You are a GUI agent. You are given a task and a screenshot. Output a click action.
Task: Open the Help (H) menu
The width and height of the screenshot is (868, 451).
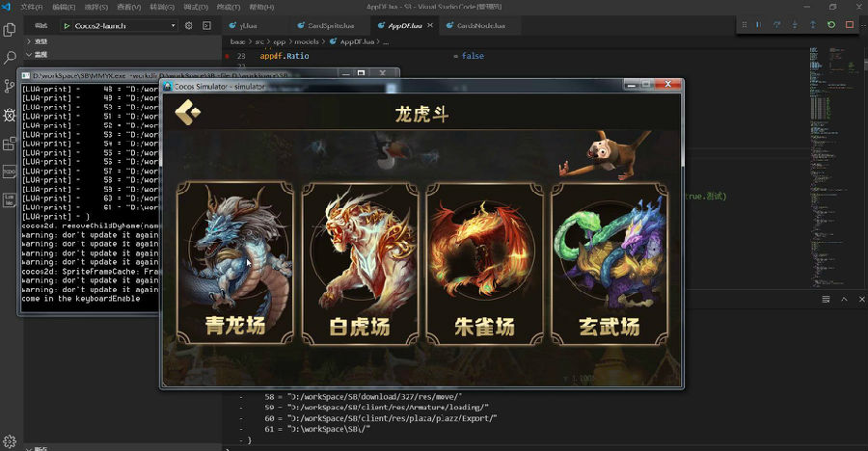pyautogui.click(x=261, y=7)
